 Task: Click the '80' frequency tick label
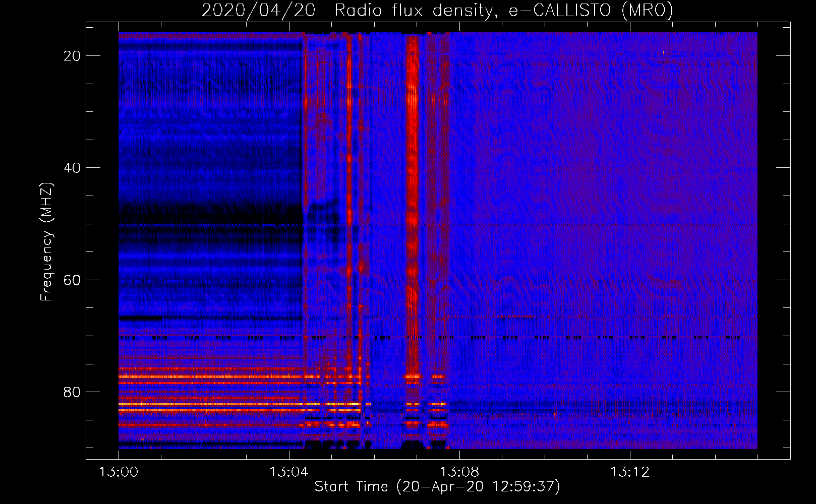72,392
